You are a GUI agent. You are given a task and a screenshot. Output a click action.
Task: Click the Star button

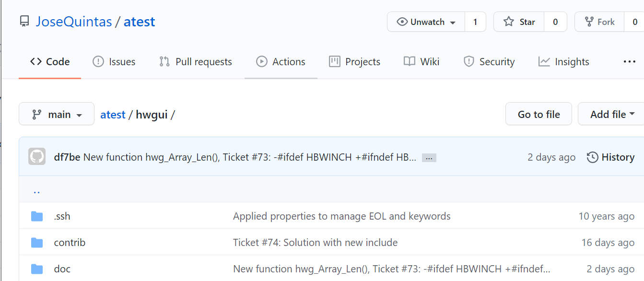point(519,22)
